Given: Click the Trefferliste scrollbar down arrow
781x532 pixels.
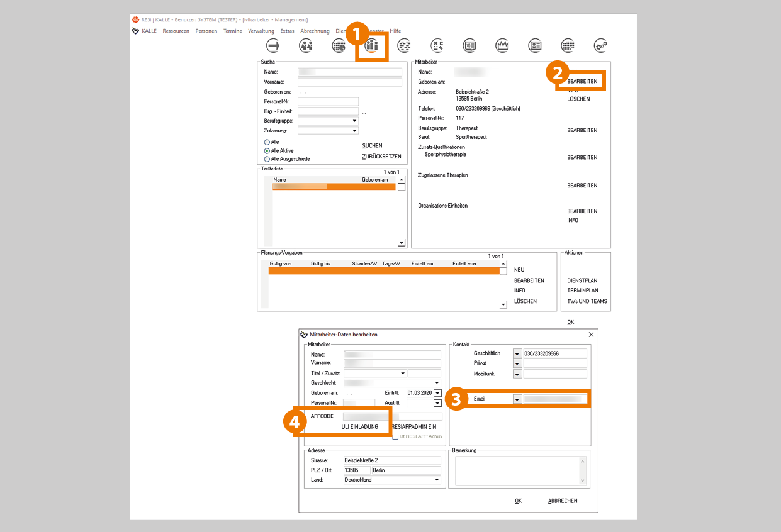Looking at the screenshot, I should click(402, 243).
